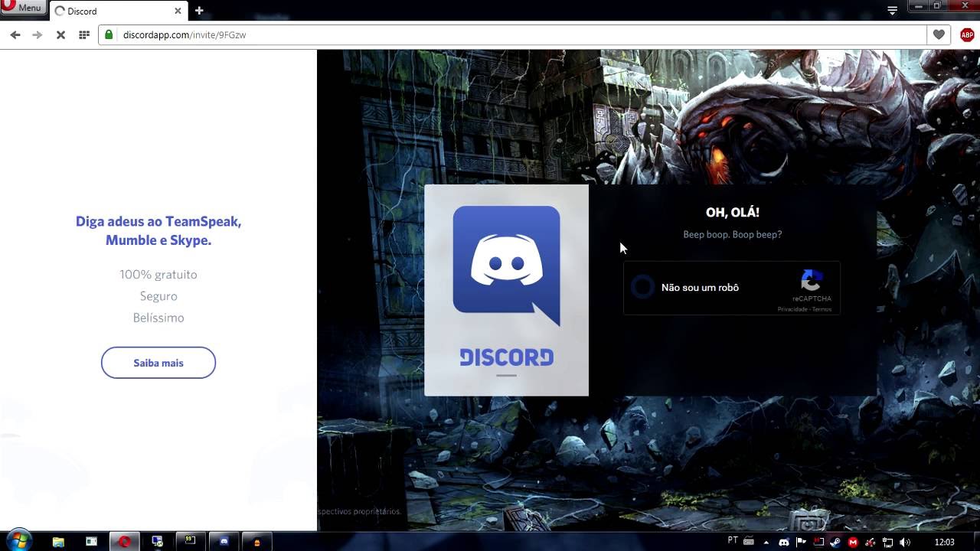This screenshot has width=980, height=551.
Task: Open the Discord app in taskbar
Action: 224,542
